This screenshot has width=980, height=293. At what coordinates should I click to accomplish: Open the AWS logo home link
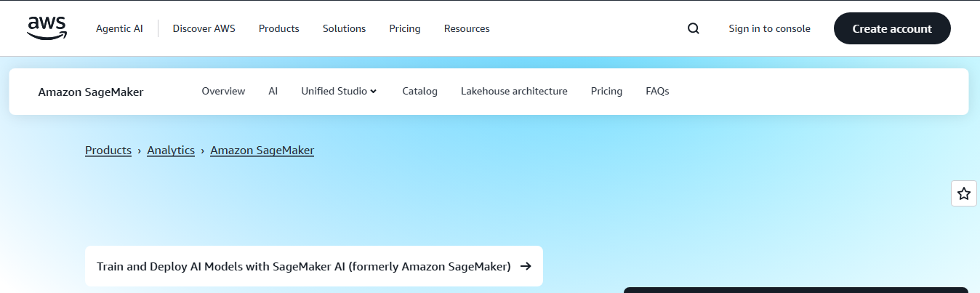coord(47,28)
